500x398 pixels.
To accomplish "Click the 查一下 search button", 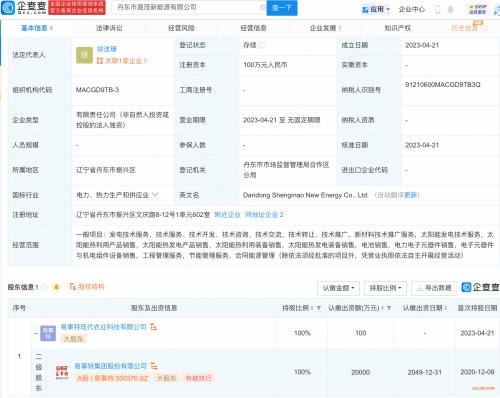I will 282,8.
